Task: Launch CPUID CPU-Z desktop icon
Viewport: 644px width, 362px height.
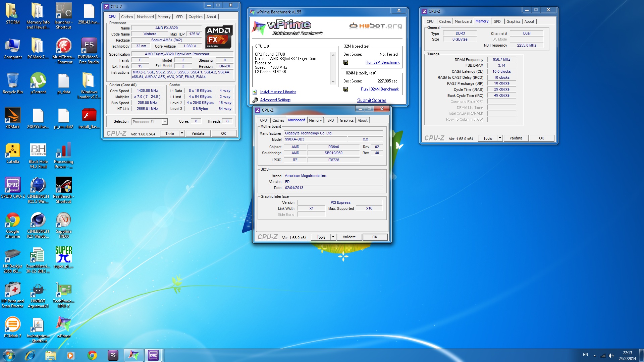Action: tap(13, 188)
